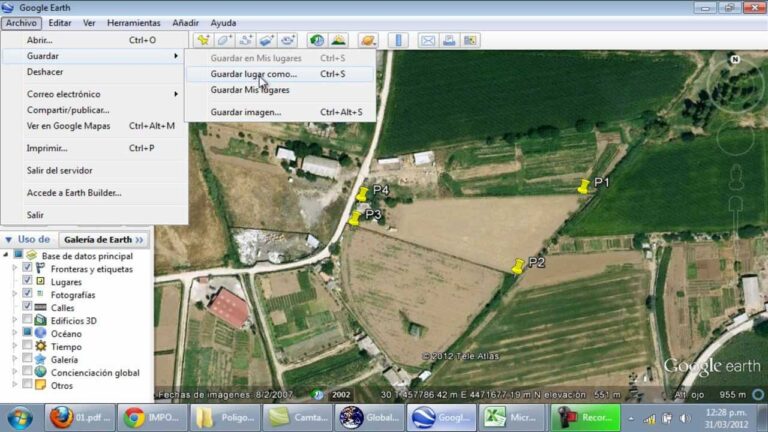This screenshot has height=432, width=768.
Task: Open the historical imagery clock icon
Action: pyautogui.click(x=317, y=40)
